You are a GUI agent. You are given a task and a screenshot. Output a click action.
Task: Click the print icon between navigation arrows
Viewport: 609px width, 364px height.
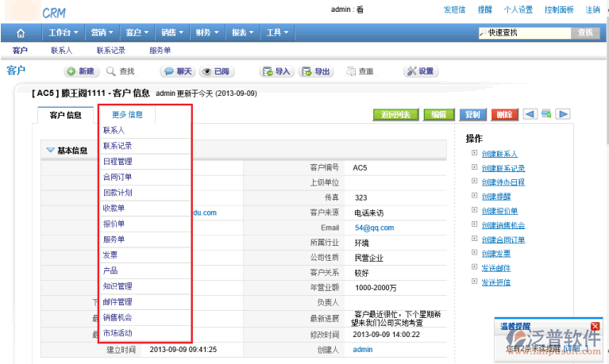pos(546,114)
